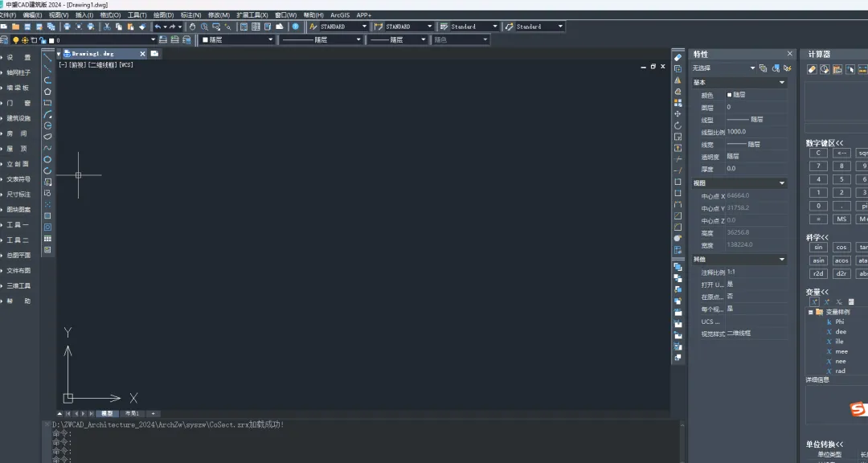Expand the 轴网柱子 sidebar menu
The image size is (868, 463).
pyautogui.click(x=18, y=72)
